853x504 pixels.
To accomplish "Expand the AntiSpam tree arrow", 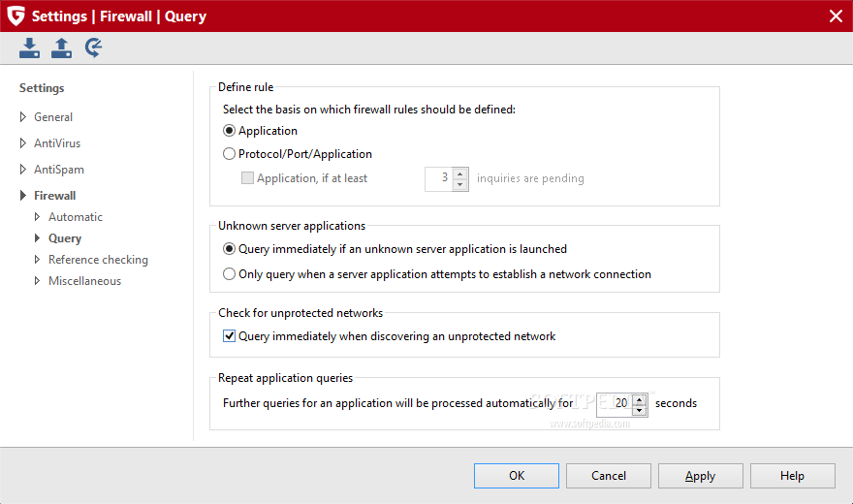I will pos(23,169).
